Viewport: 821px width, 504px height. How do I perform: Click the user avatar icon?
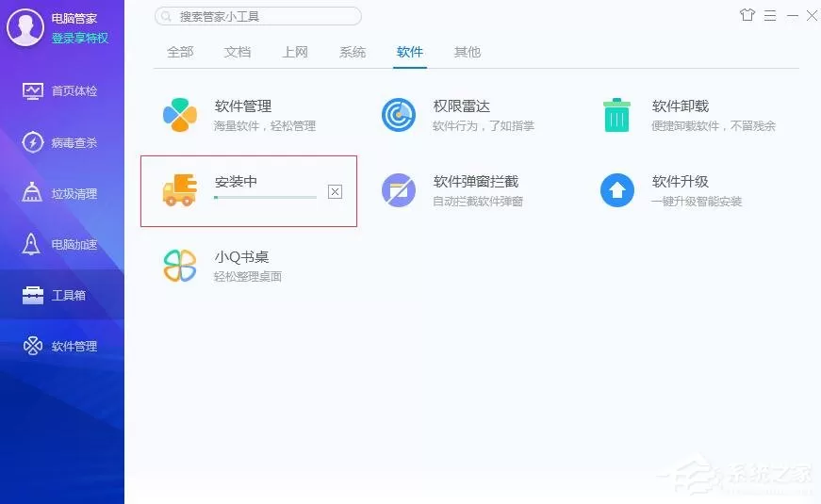tap(25, 27)
